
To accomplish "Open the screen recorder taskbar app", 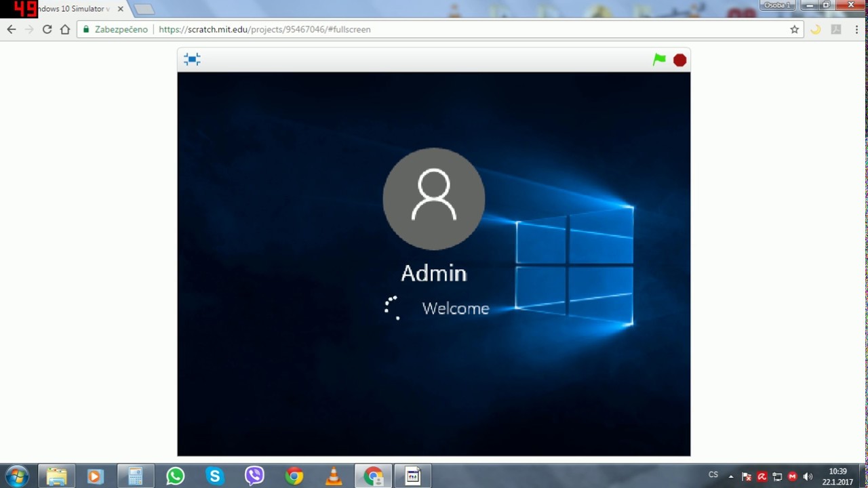I will click(x=413, y=476).
